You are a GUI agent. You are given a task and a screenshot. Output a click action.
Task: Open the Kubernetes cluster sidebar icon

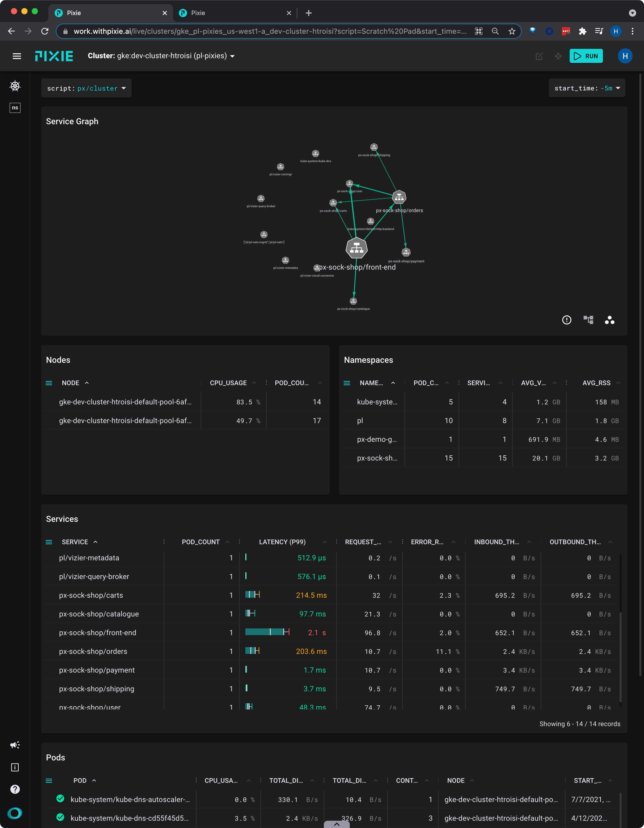[x=15, y=86]
